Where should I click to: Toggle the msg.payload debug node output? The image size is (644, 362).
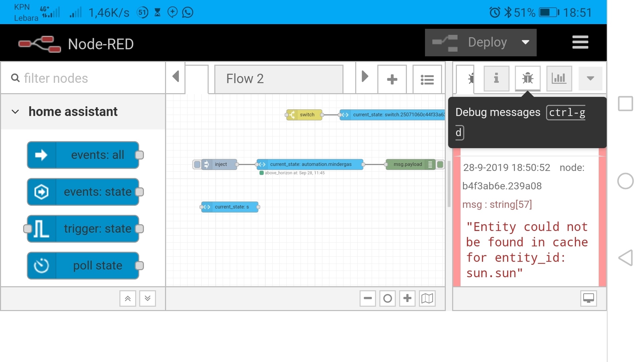coord(440,164)
